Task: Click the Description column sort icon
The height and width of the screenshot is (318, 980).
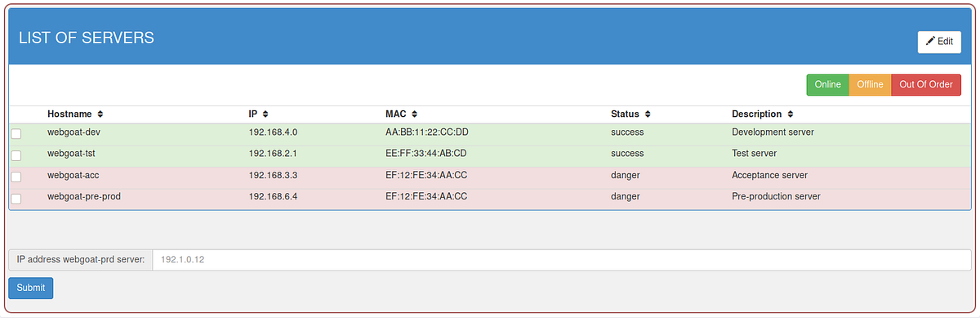Action: [791, 114]
